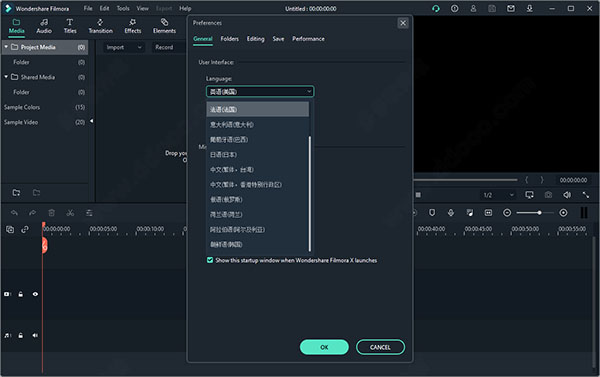
Task: Choose 法语(法国) from language list
Action: (x=258, y=109)
